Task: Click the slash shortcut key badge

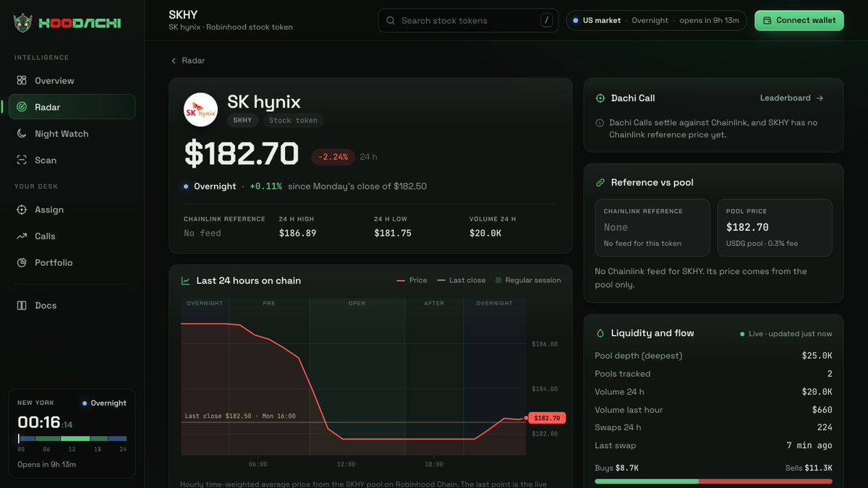Action: pyautogui.click(x=546, y=20)
